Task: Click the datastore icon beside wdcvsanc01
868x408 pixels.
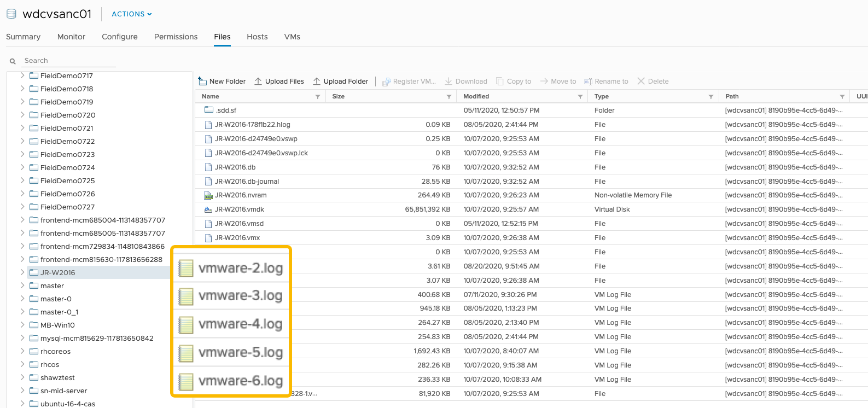Action: [x=11, y=14]
